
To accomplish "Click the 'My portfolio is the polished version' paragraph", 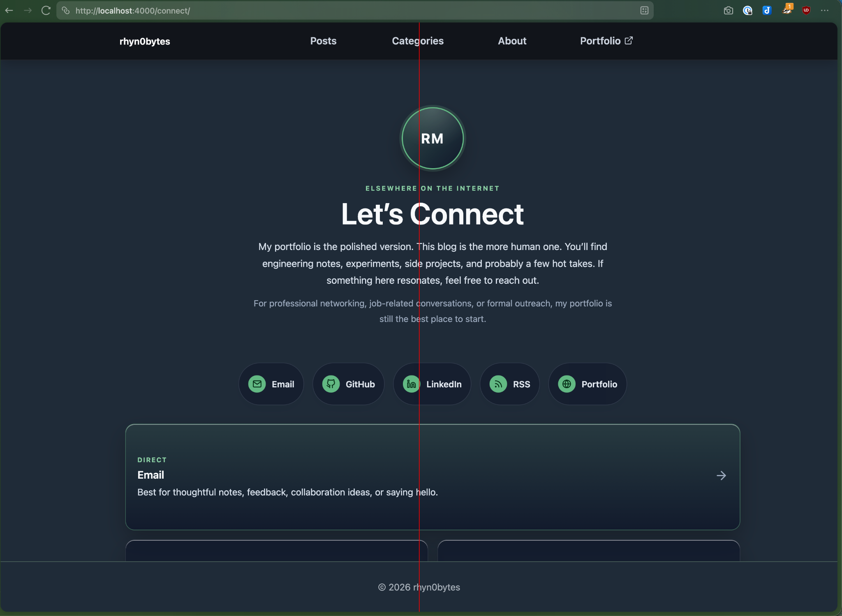I will (433, 264).
